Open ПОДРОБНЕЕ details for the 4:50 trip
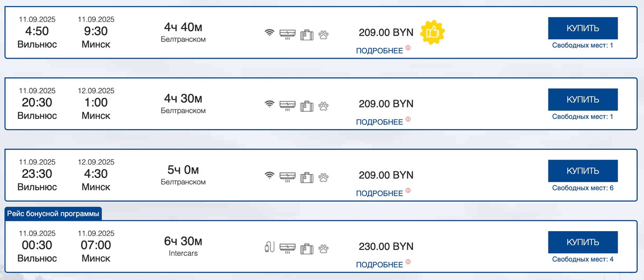 pos(379,51)
